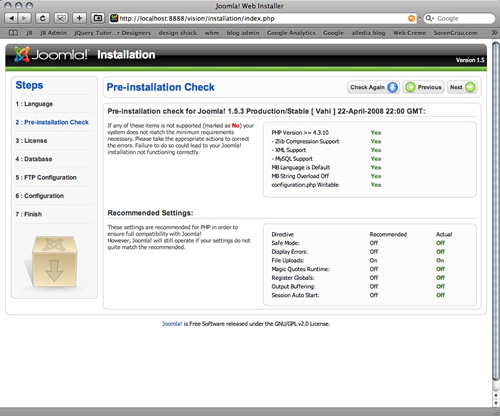Click the envelope mail toolbar icon
Viewport: 500px width, 416px height.
click(61, 18)
